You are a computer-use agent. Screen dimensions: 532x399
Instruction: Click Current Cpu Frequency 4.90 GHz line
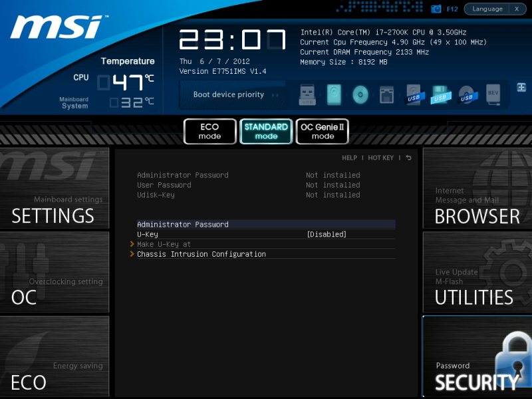393,42
